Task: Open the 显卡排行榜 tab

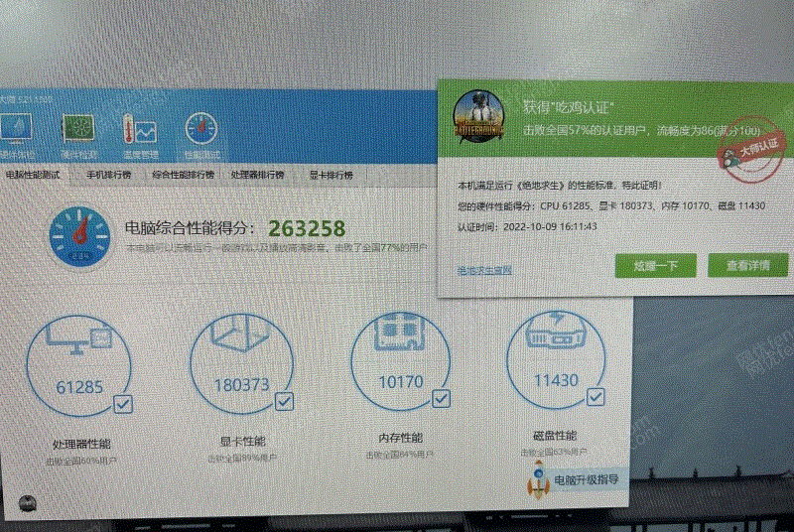Action: pos(331,175)
